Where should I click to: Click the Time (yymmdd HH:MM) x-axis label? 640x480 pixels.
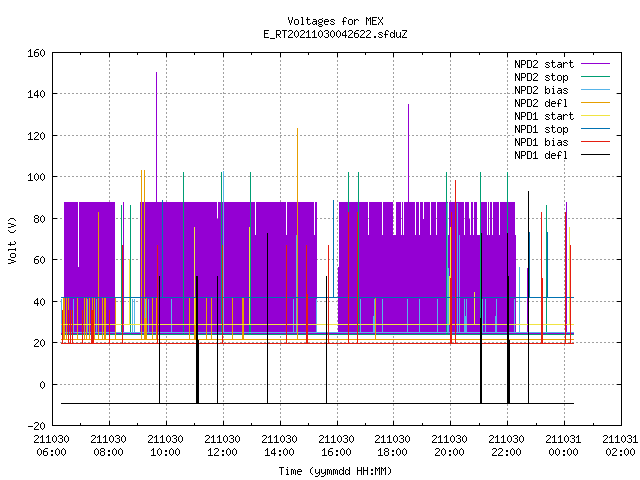click(x=335, y=471)
